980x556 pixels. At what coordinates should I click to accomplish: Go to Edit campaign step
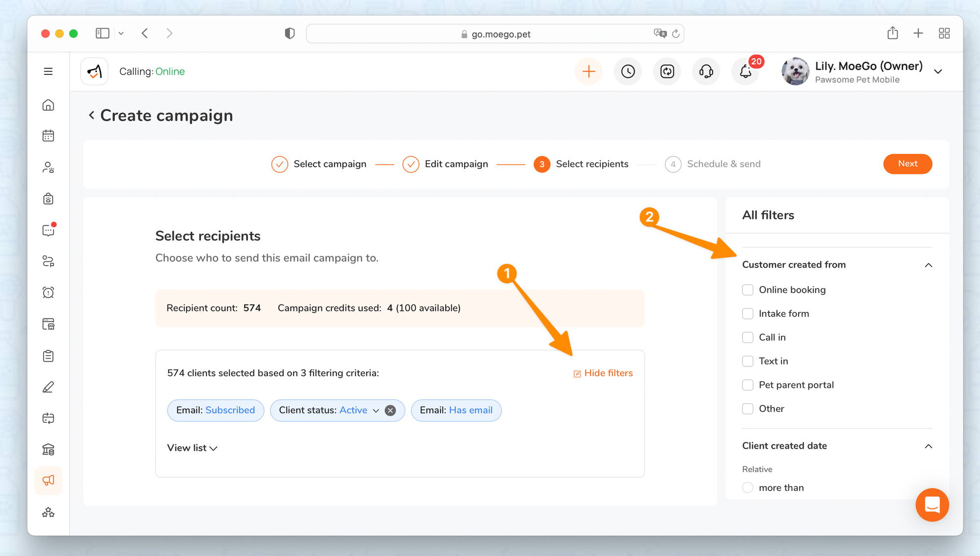[x=445, y=164]
